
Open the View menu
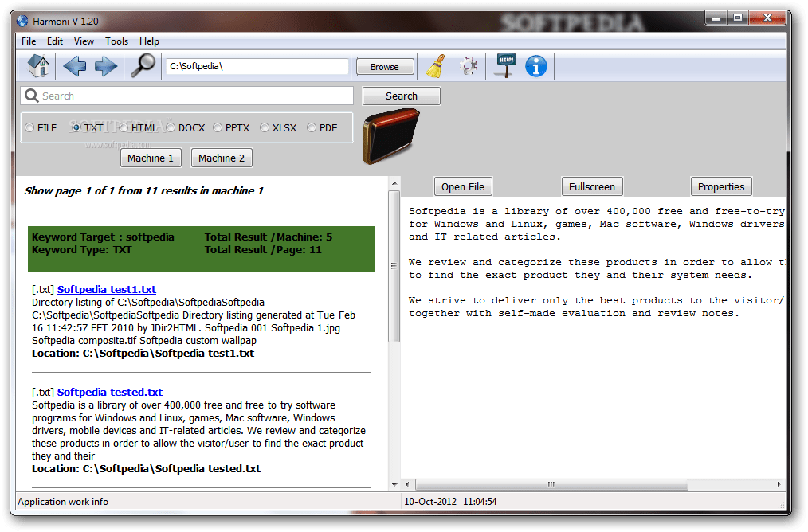[84, 41]
